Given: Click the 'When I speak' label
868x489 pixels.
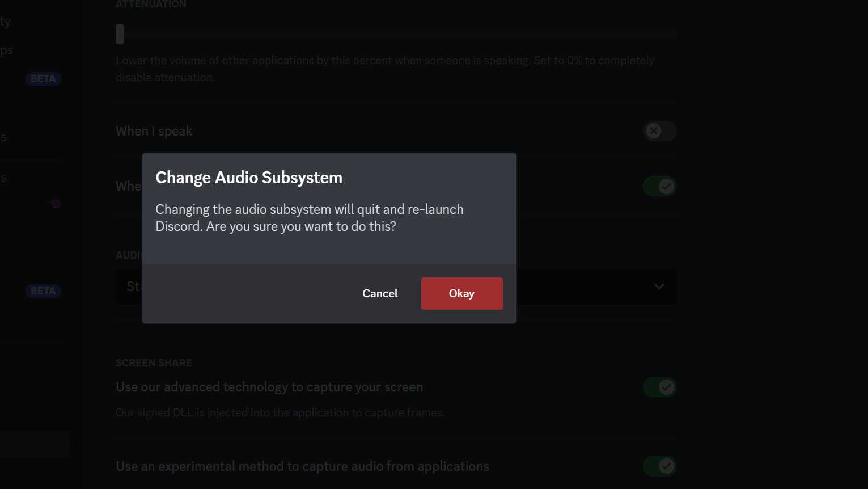Looking at the screenshot, I should point(154,131).
